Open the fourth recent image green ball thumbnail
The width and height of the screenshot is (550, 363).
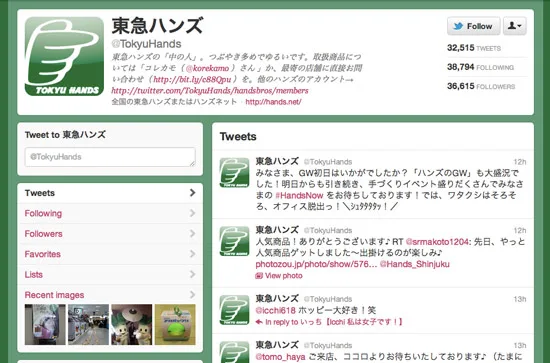(x=175, y=324)
